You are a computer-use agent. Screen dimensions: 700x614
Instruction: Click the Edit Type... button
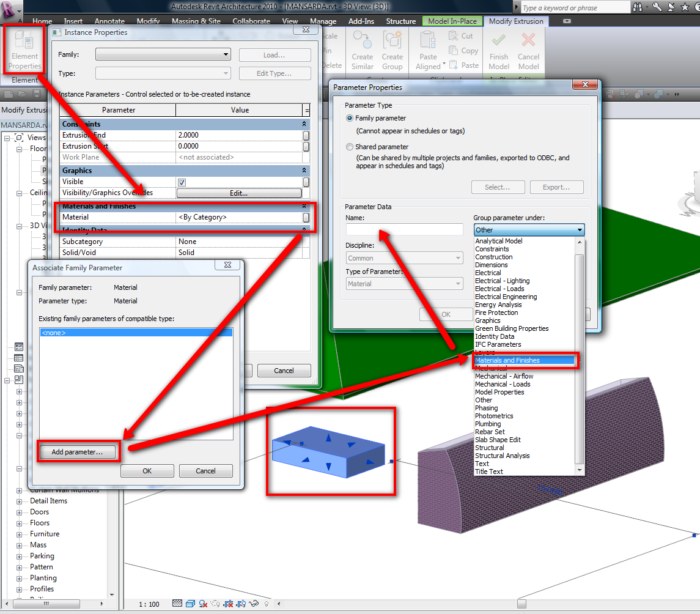click(x=274, y=73)
